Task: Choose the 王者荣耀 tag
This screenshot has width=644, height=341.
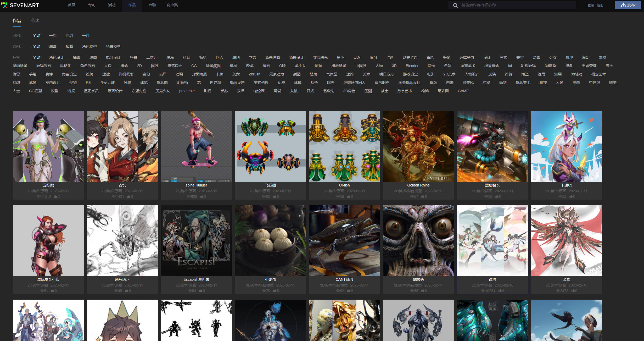Action: pyautogui.click(x=589, y=66)
